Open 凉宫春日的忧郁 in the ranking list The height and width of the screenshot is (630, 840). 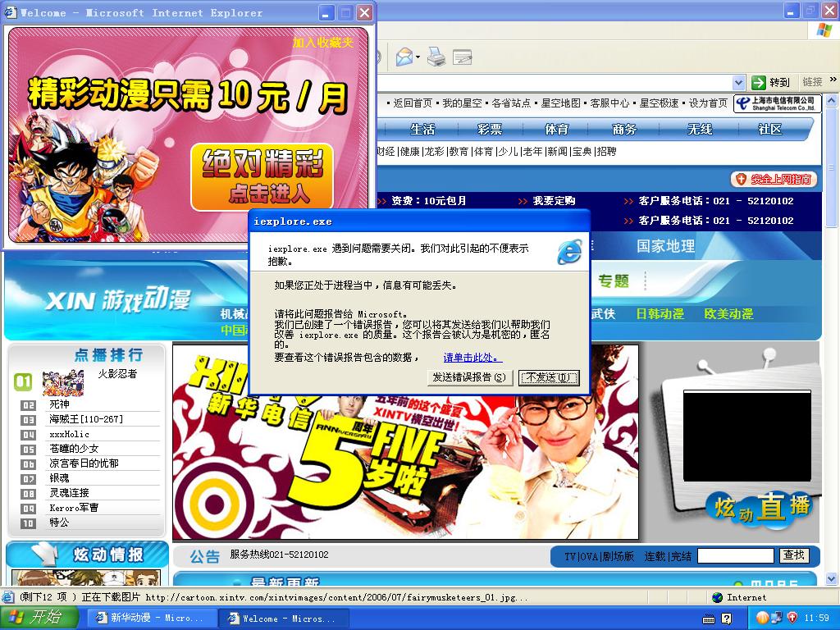[84, 463]
